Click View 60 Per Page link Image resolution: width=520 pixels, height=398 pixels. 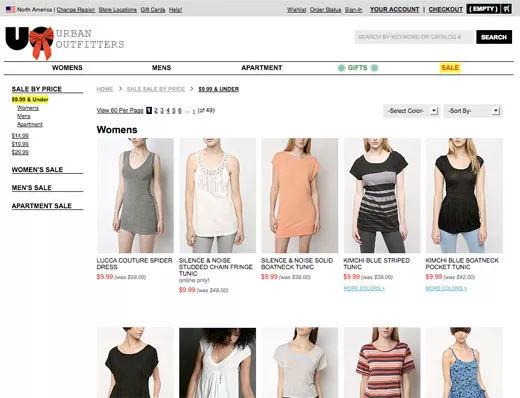coord(120,110)
